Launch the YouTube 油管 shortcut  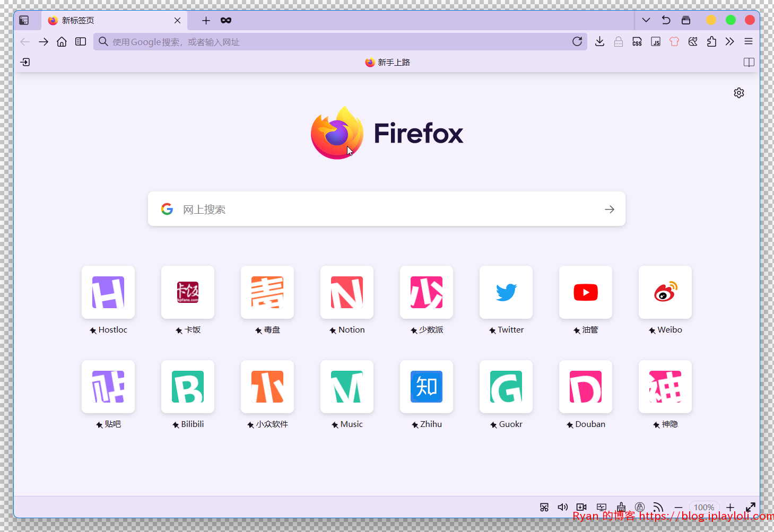586,292
